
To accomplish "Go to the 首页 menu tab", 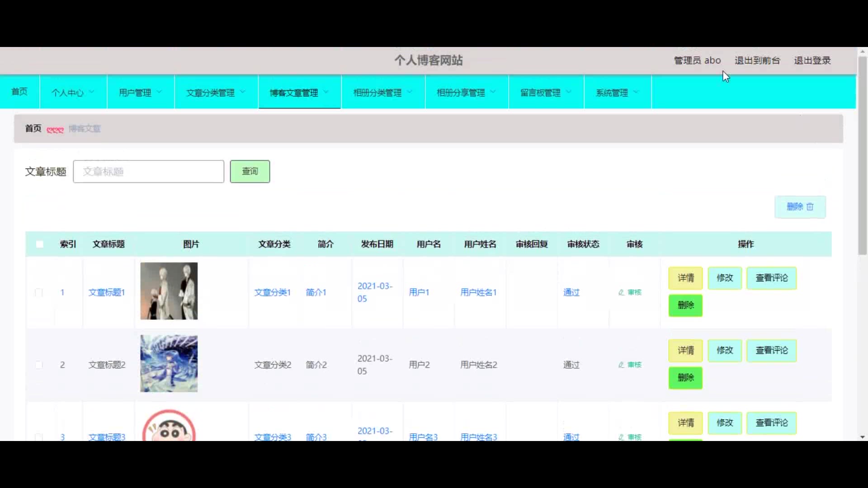I will [19, 92].
